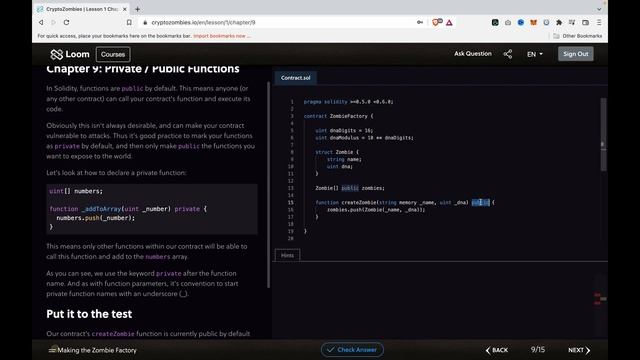
Task: Open the blue circular extension icon
Action: pos(520,22)
